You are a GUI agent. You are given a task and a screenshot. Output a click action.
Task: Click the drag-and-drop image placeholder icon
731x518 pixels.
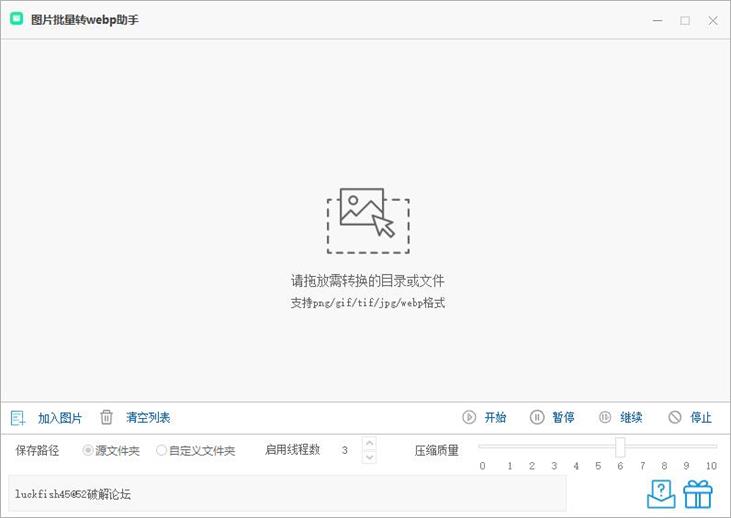pos(368,221)
